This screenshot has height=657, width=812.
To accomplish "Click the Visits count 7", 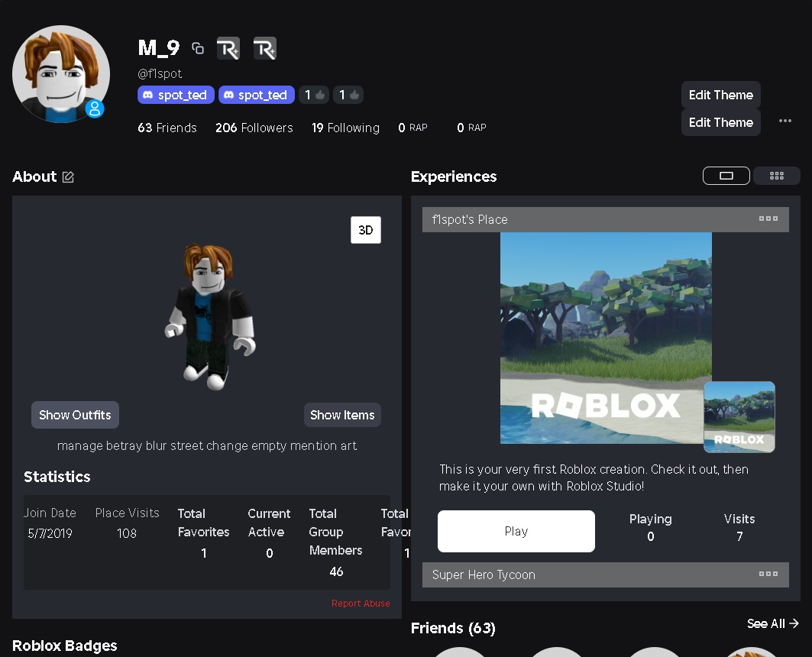I will (739, 536).
